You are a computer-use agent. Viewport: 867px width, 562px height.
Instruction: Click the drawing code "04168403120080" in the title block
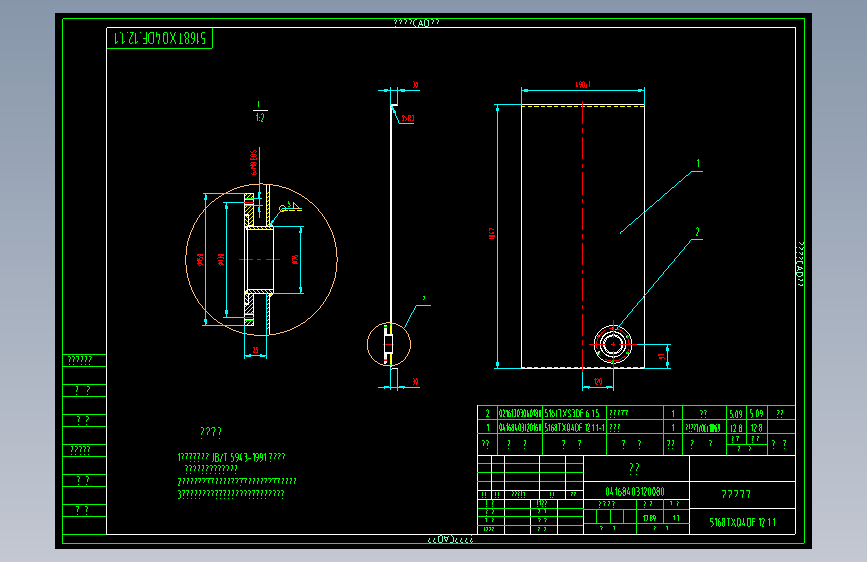[635, 491]
